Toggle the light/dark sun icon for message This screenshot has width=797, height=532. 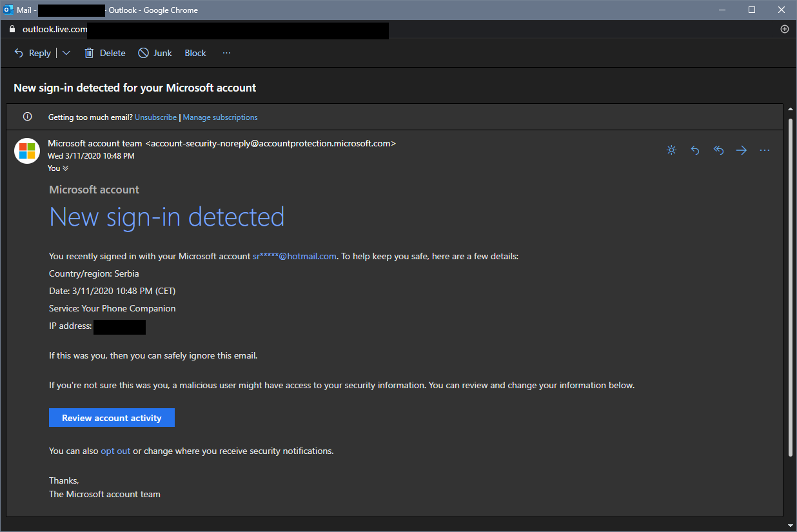[671, 150]
